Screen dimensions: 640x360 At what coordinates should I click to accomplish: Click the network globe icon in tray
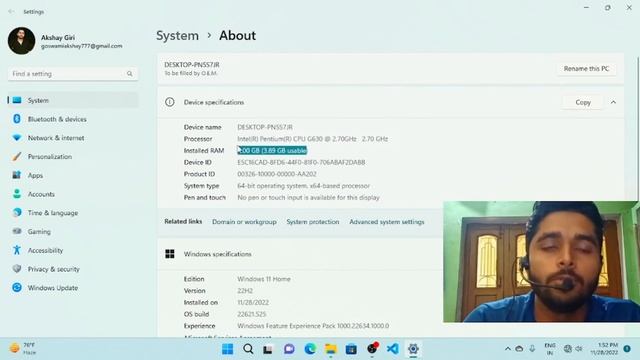[567, 349]
